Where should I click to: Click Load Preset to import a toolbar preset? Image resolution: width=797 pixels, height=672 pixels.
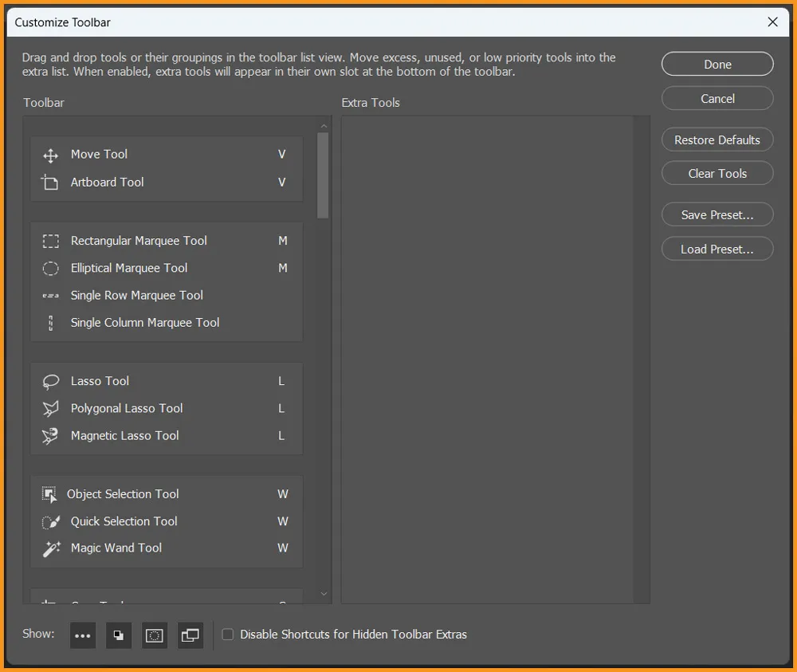717,248
